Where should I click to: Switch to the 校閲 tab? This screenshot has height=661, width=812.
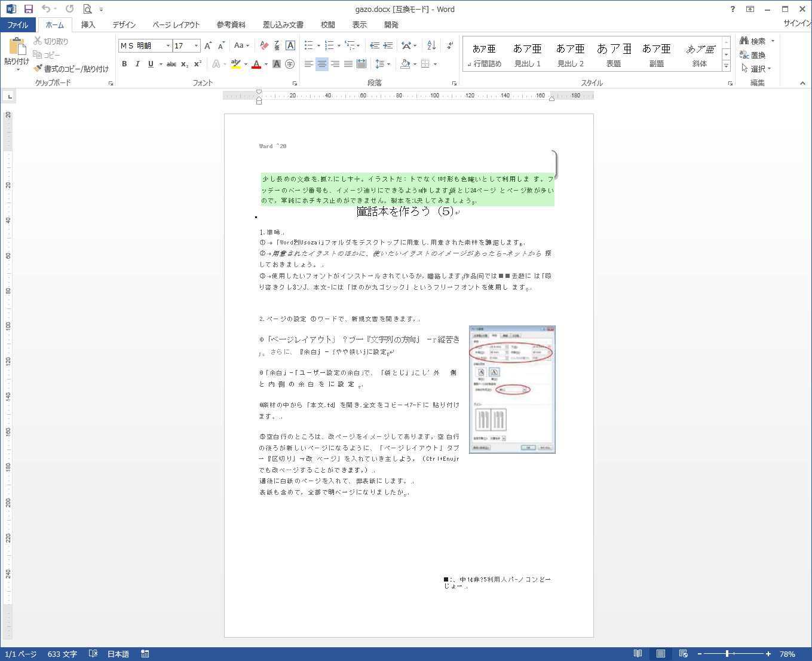(x=327, y=25)
